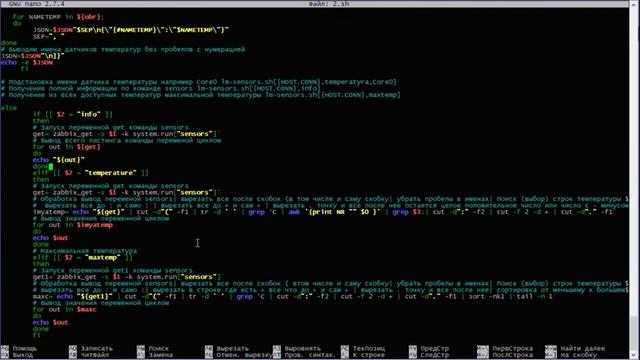640x360 pixels.
Task: Click the comment Запуск переменной get1 команды sensors
Action: (x=112, y=270)
